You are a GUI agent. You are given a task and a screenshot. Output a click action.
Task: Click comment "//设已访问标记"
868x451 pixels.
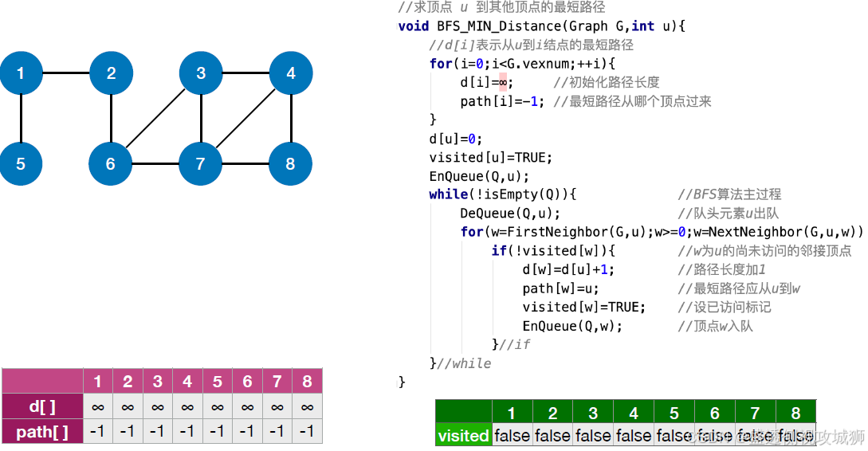[x=725, y=307]
